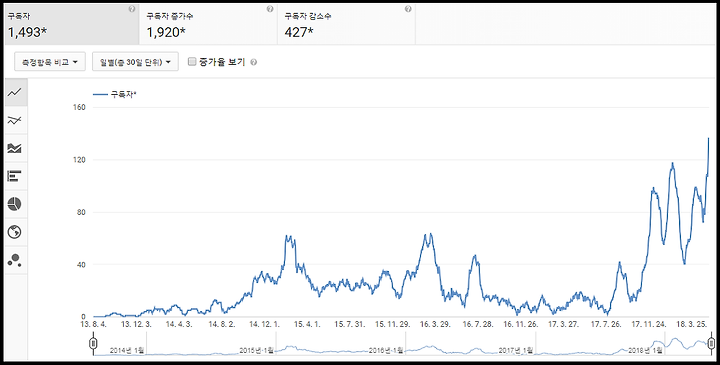This screenshot has width=720, height=365.
Task: Click the 구독자* legend entry
Action: click(115, 95)
